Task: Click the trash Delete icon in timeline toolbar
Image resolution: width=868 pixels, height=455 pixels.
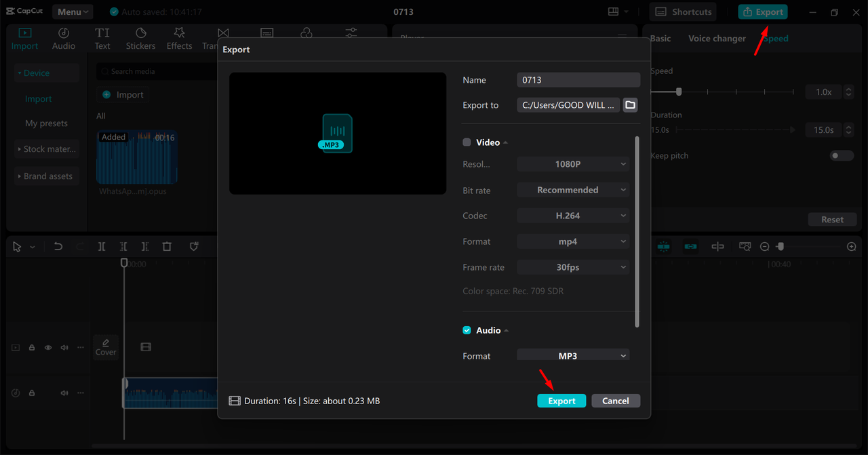Action: (167, 247)
